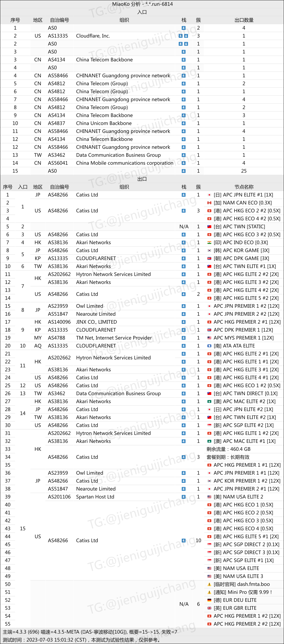Click the Macau flag beside APC MAC ELITE #2
284x644 pixels.
[209, 401]
